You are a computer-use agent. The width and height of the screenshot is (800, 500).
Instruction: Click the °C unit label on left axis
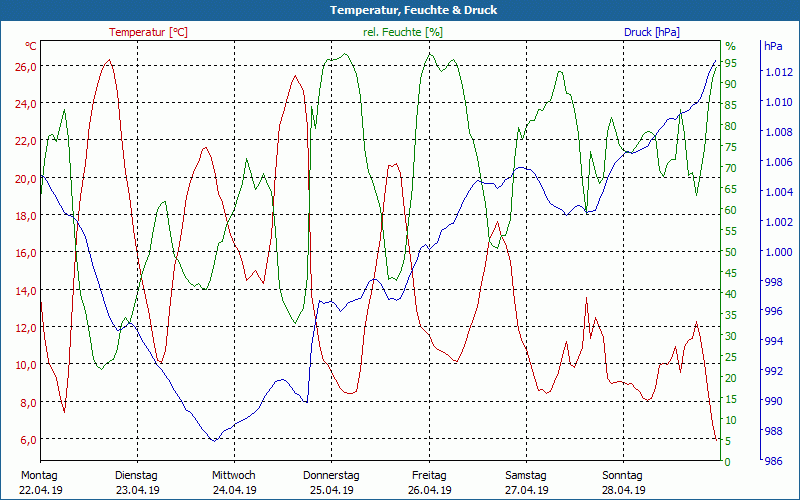pyautogui.click(x=31, y=46)
